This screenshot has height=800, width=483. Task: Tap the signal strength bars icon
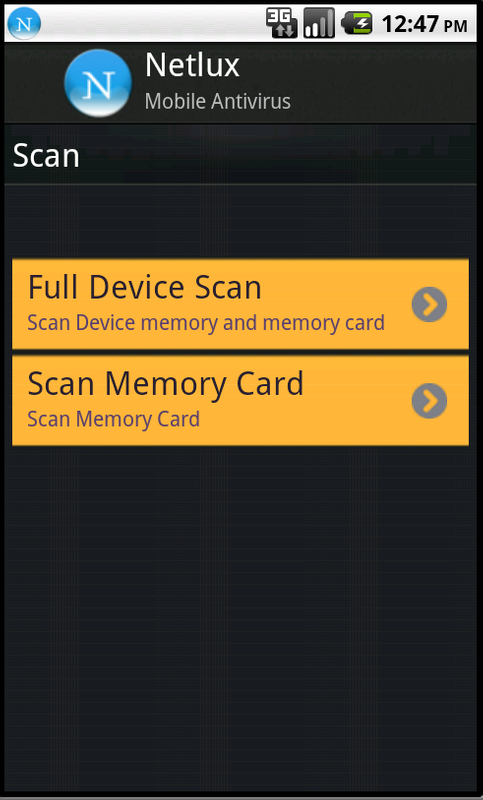coord(319,23)
